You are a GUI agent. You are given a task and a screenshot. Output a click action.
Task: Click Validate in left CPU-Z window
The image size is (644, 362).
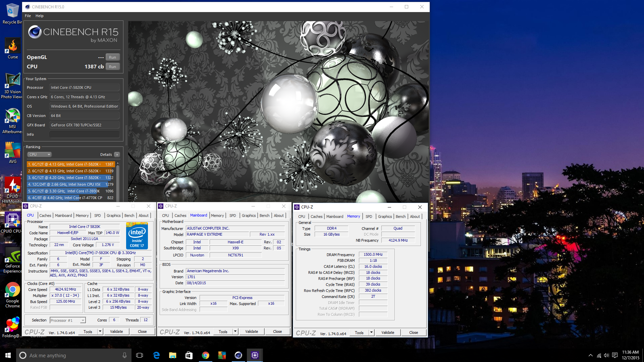[116, 331]
